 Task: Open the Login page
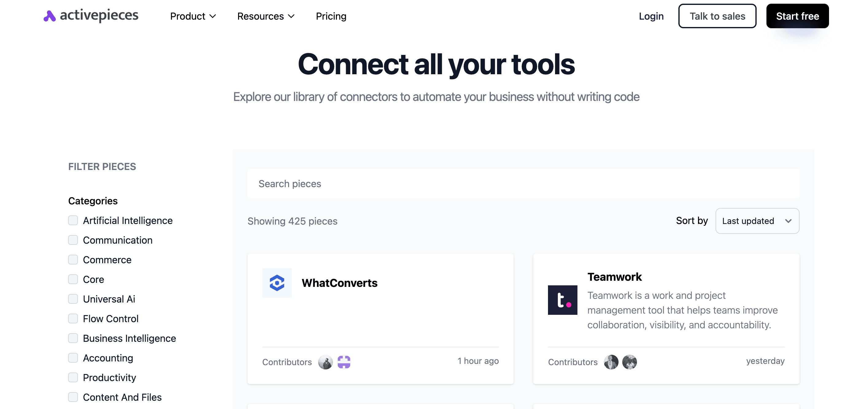[651, 16]
